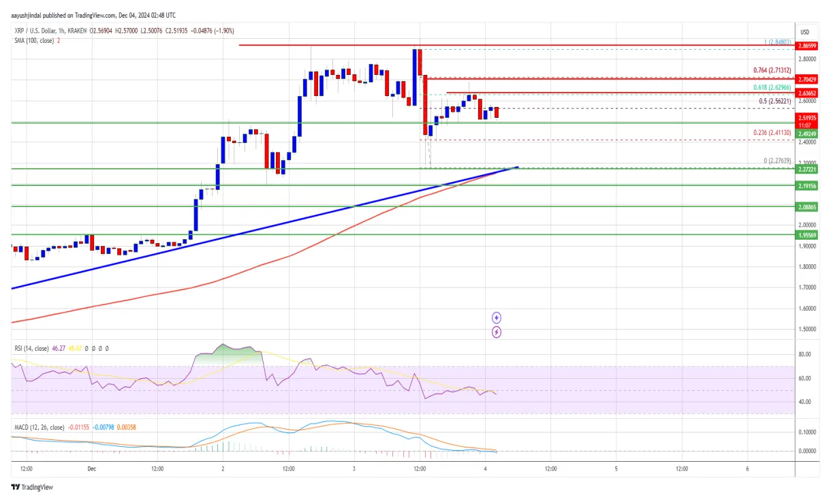Click the TradingView logo at bottom left
Image resolution: width=831 pixels, height=504 pixels.
coord(32,487)
